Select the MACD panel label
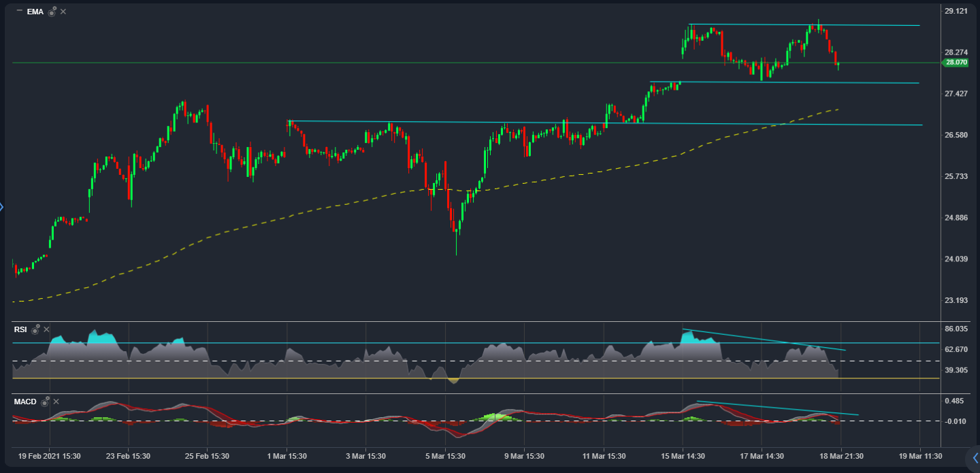 (x=25, y=402)
